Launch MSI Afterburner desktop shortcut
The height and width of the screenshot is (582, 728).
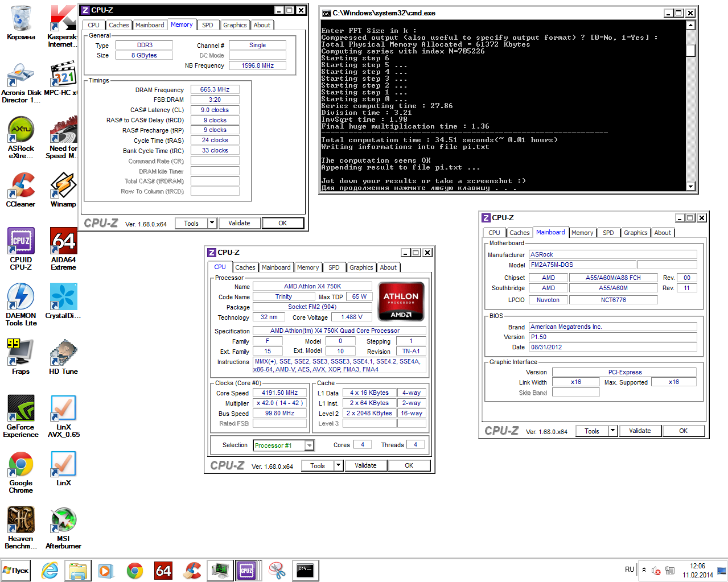coord(63,528)
